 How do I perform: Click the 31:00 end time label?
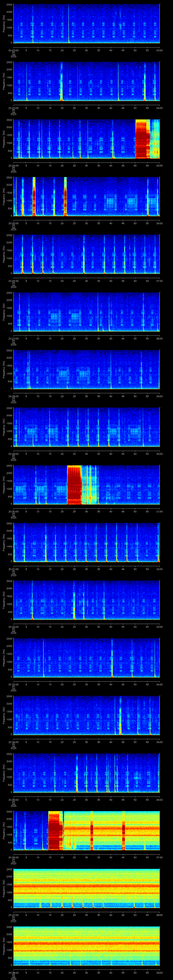tap(159, 511)
